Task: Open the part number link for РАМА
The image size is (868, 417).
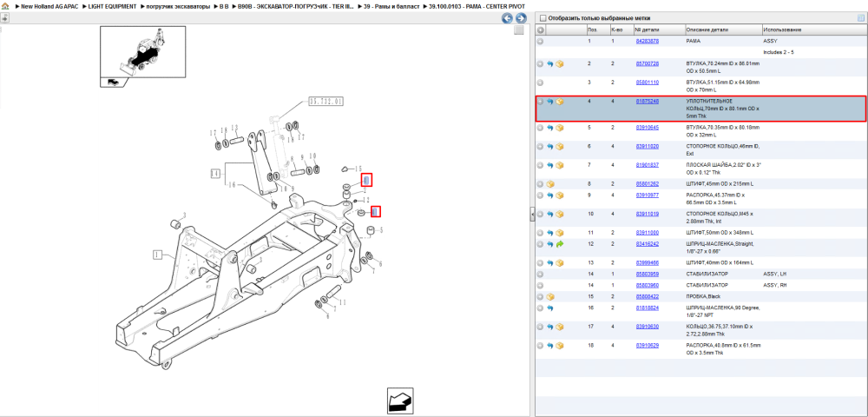Action: pos(647,41)
